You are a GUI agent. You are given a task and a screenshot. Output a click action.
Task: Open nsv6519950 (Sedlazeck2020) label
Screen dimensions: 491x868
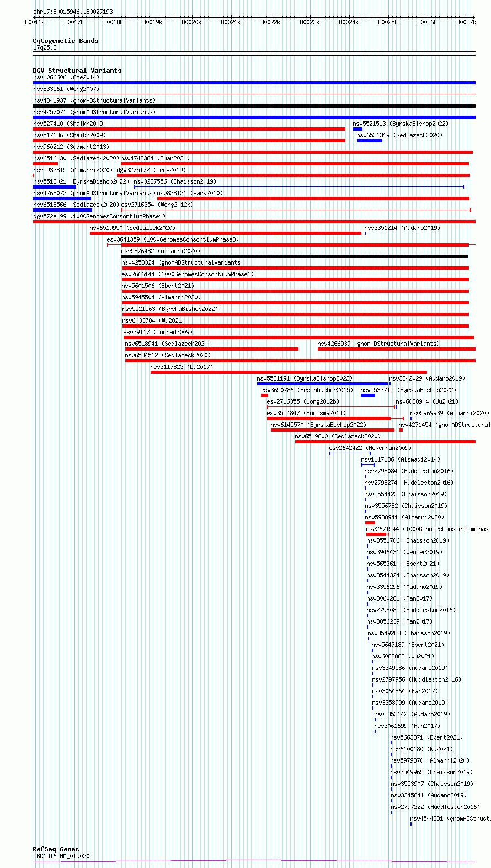[x=132, y=228]
